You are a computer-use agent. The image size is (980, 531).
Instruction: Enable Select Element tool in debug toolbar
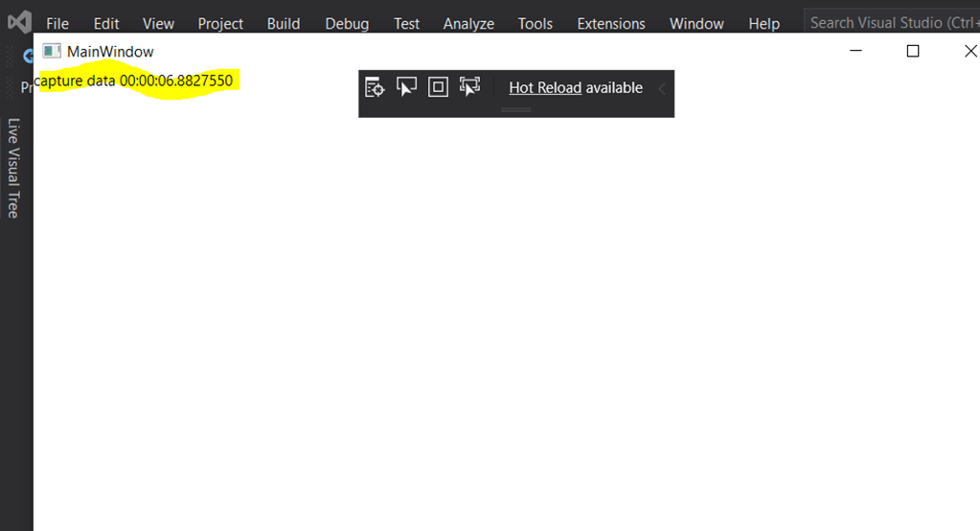pyautogui.click(x=406, y=88)
